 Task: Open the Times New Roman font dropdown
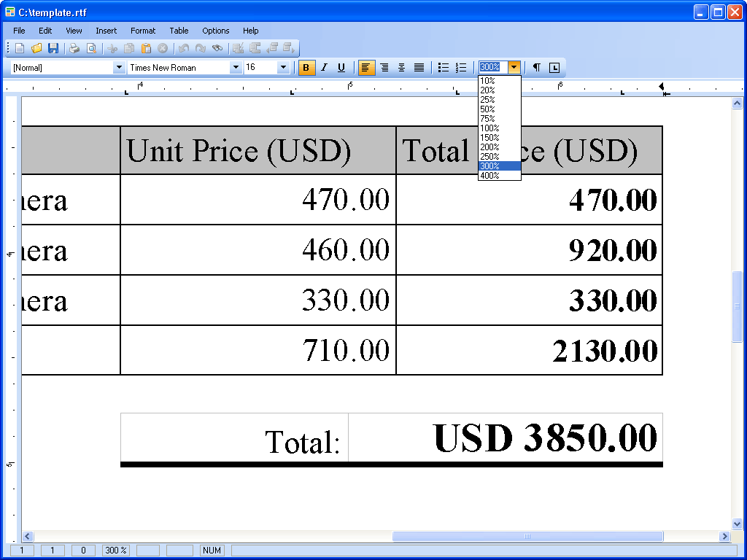pos(235,68)
